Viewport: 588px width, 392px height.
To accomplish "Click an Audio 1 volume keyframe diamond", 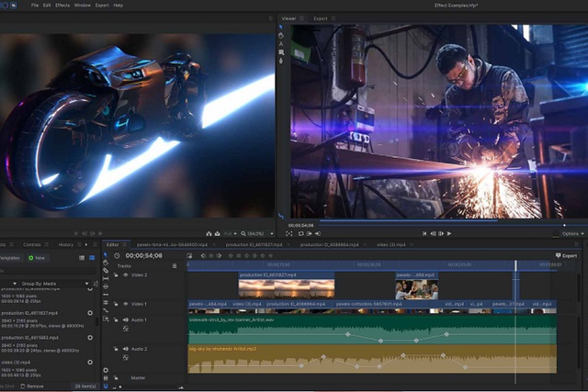I will coord(347,334).
